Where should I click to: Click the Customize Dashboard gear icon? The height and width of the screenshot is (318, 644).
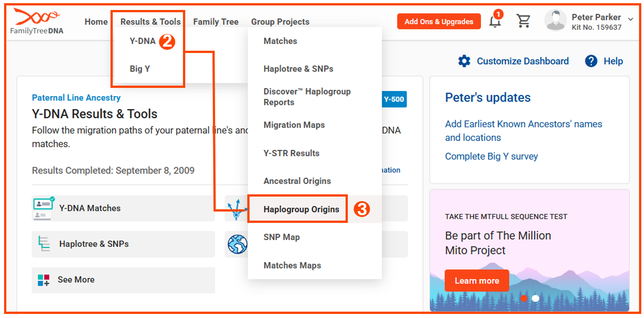click(464, 61)
